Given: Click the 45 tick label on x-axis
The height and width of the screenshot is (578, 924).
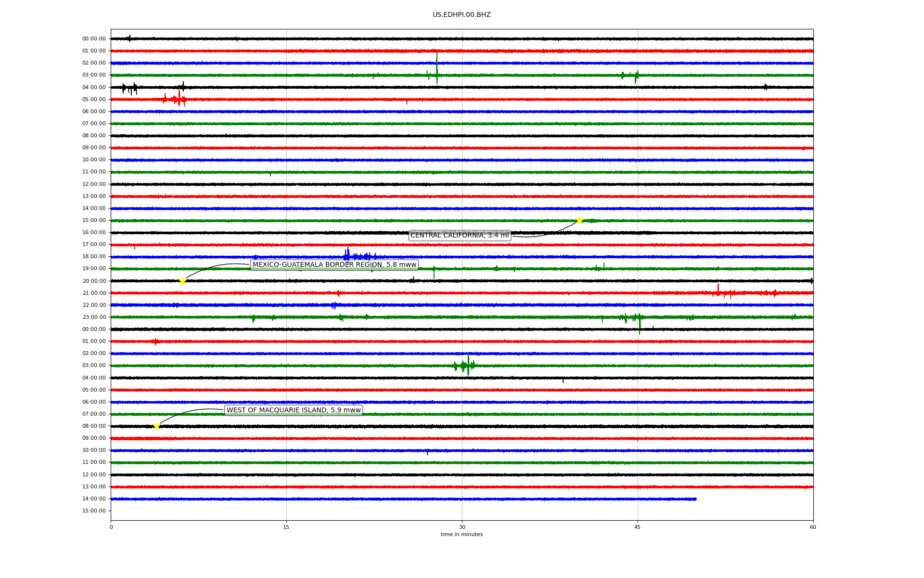Looking at the screenshot, I should [x=637, y=527].
